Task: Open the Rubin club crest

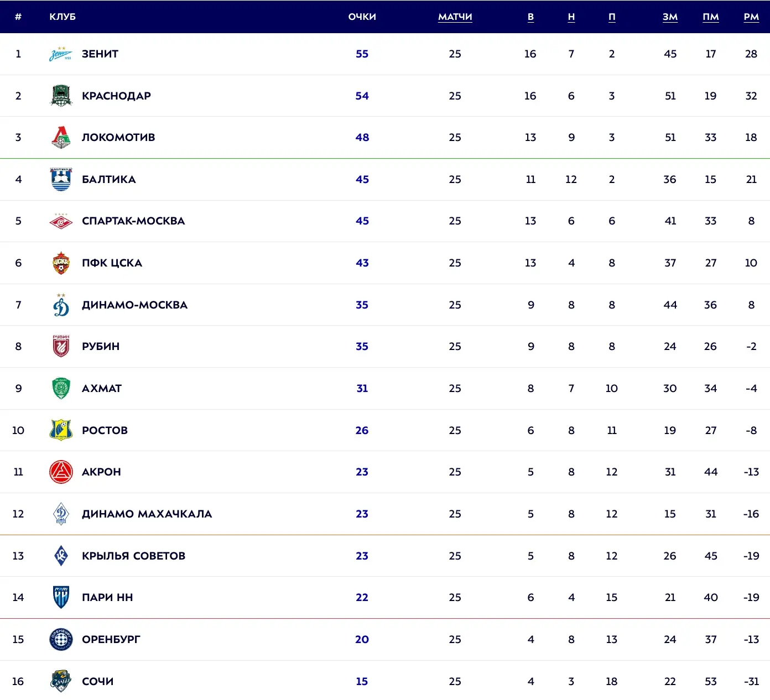Action: (x=61, y=347)
